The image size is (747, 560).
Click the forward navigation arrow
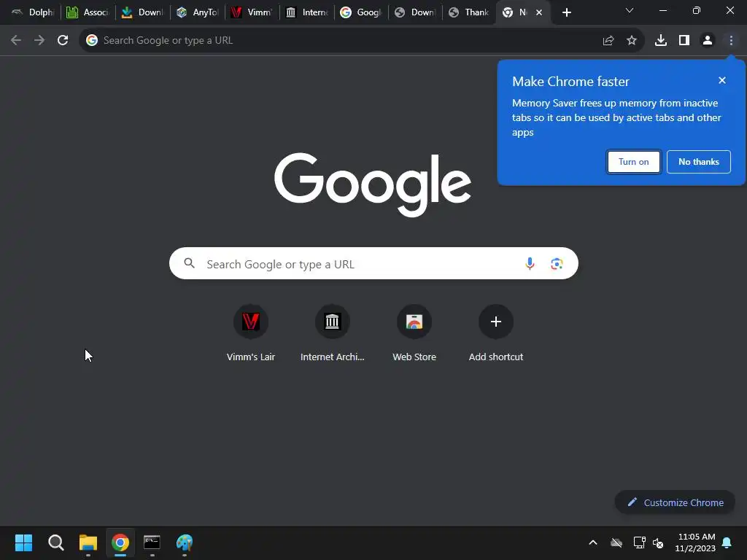tap(39, 41)
